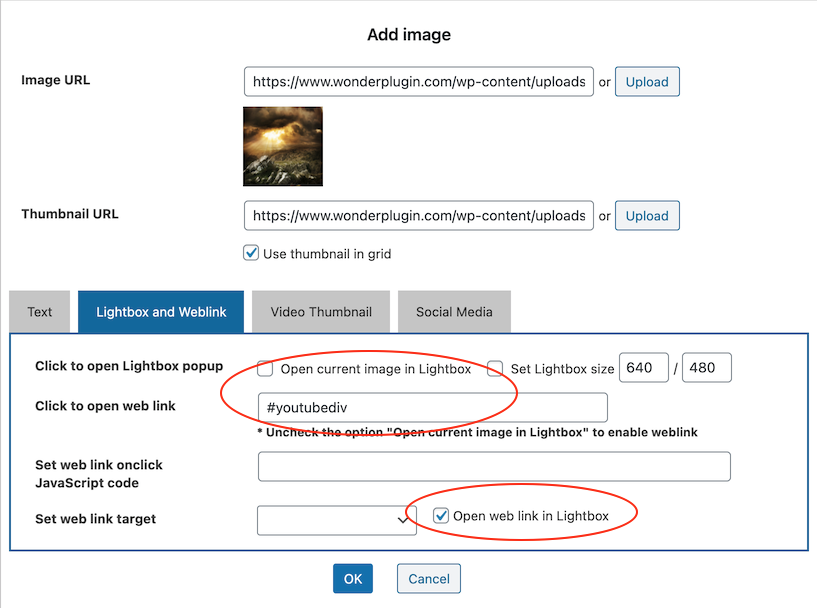Toggle the Use thumbnail in grid checkbox
The height and width of the screenshot is (608, 817).
[x=252, y=254]
